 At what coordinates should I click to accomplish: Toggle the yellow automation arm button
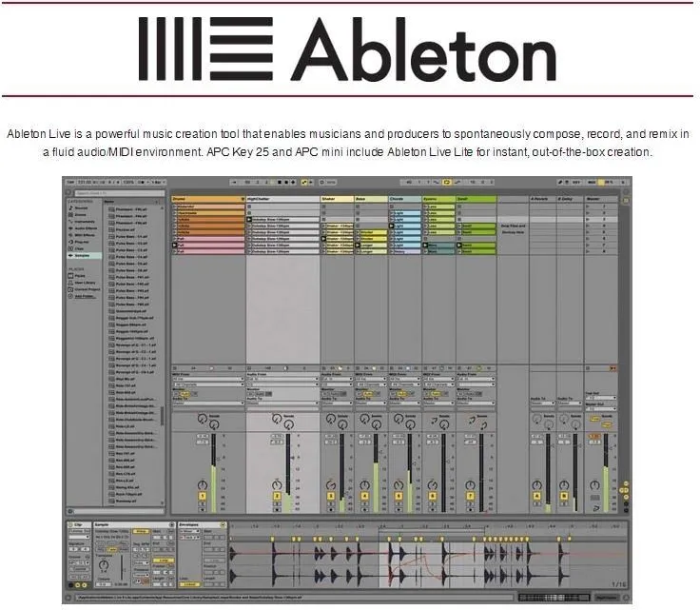304,182
